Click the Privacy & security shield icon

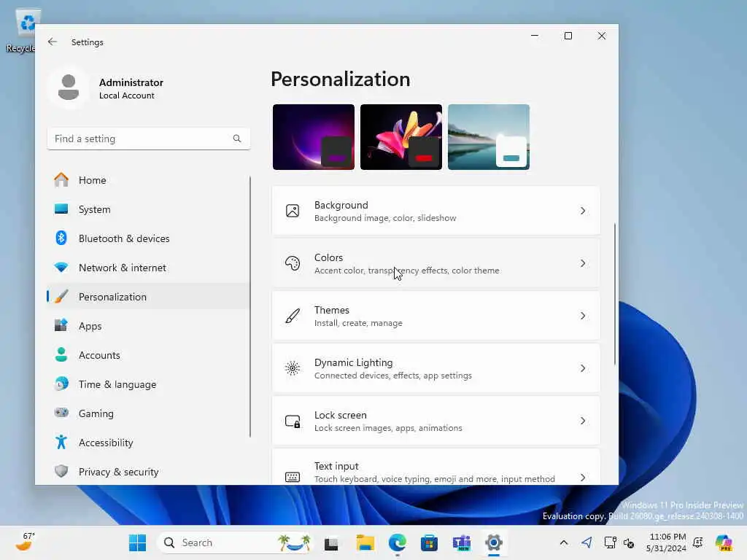pyautogui.click(x=61, y=472)
